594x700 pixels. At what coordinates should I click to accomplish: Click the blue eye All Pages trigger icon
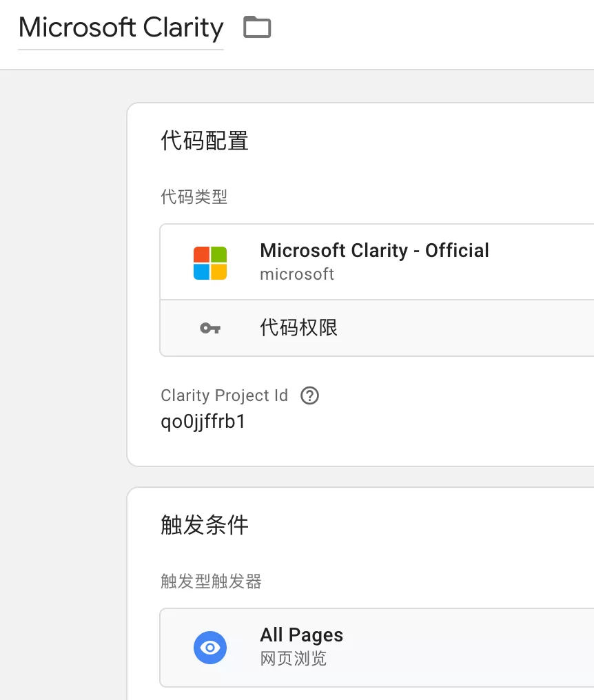(x=210, y=648)
